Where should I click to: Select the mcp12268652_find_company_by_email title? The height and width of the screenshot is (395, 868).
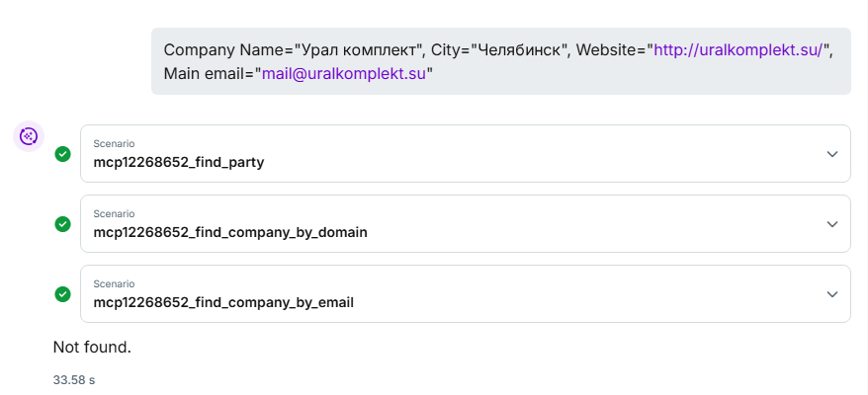tap(222, 302)
